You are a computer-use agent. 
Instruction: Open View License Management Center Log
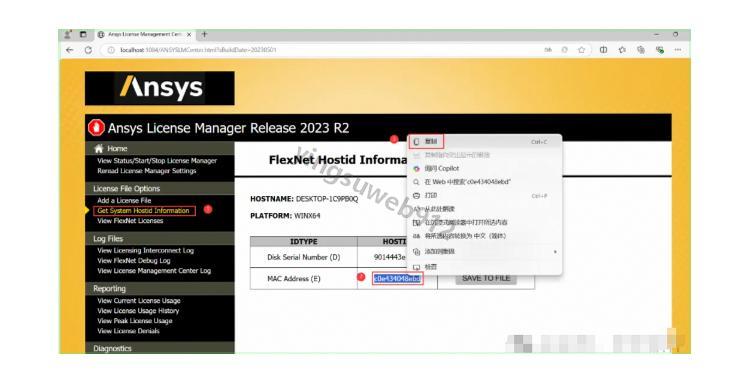click(154, 271)
